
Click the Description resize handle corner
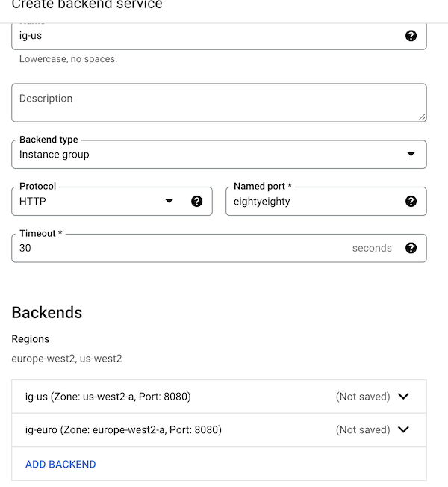pos(422,117)
